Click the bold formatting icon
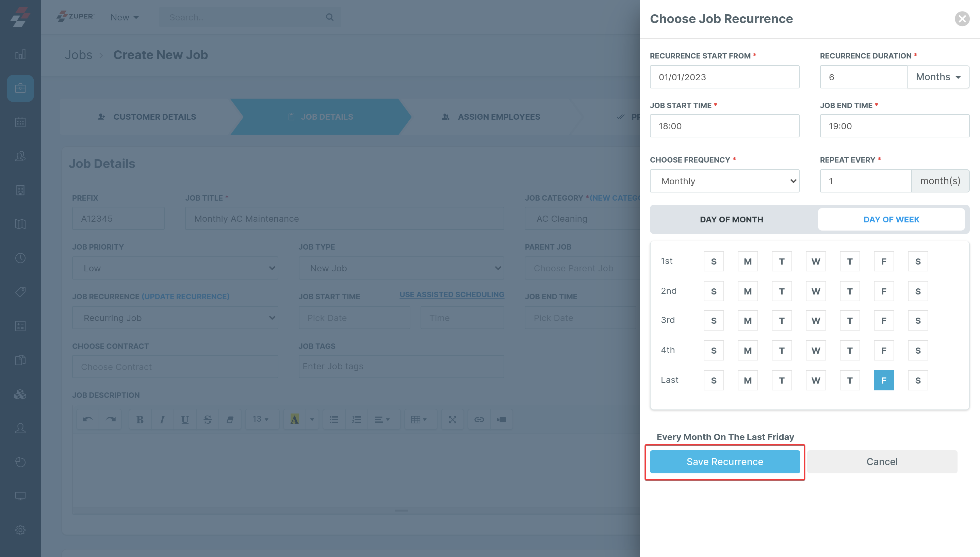Image resolution: width=980 pixels, height=557 pixels. pyautogui.click(x=140, y=419)
